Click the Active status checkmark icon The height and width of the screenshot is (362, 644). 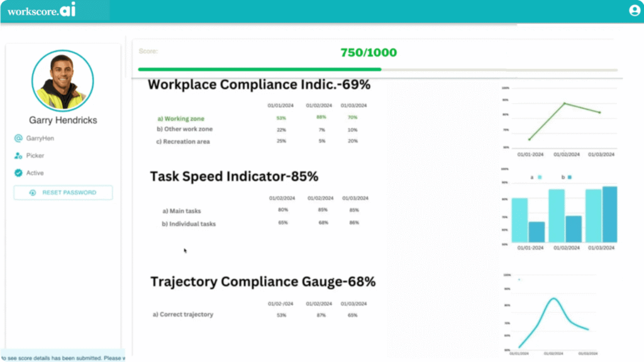pos(18,173)
